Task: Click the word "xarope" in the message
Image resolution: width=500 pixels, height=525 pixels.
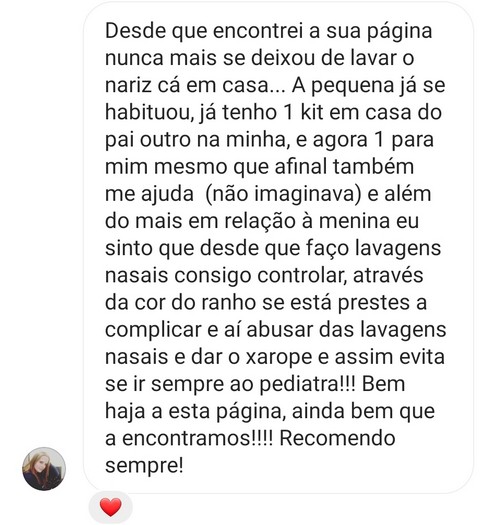Action: pos(279,357)
